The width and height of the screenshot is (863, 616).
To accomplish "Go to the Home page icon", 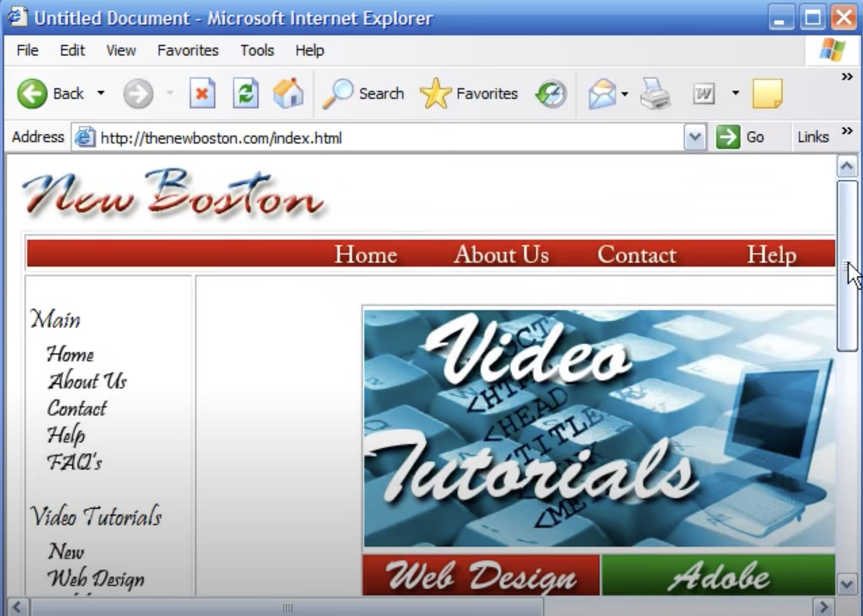I will 288,94.
